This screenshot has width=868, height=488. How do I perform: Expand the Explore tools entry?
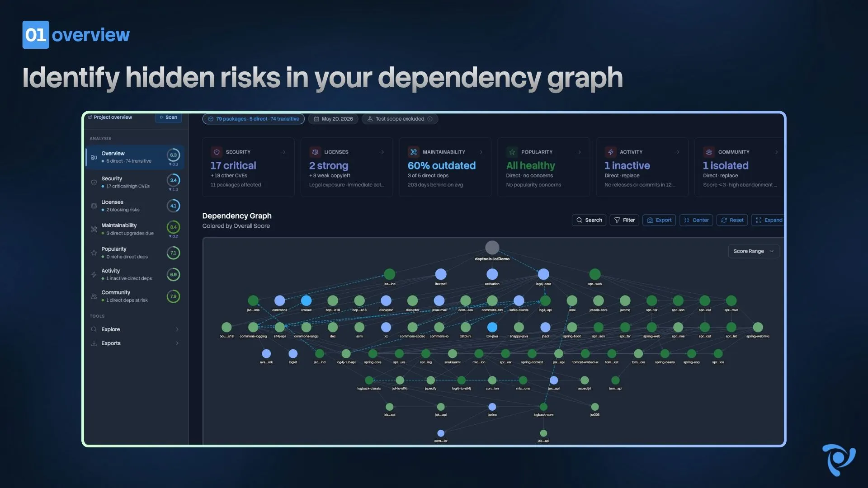click(135, 329)
